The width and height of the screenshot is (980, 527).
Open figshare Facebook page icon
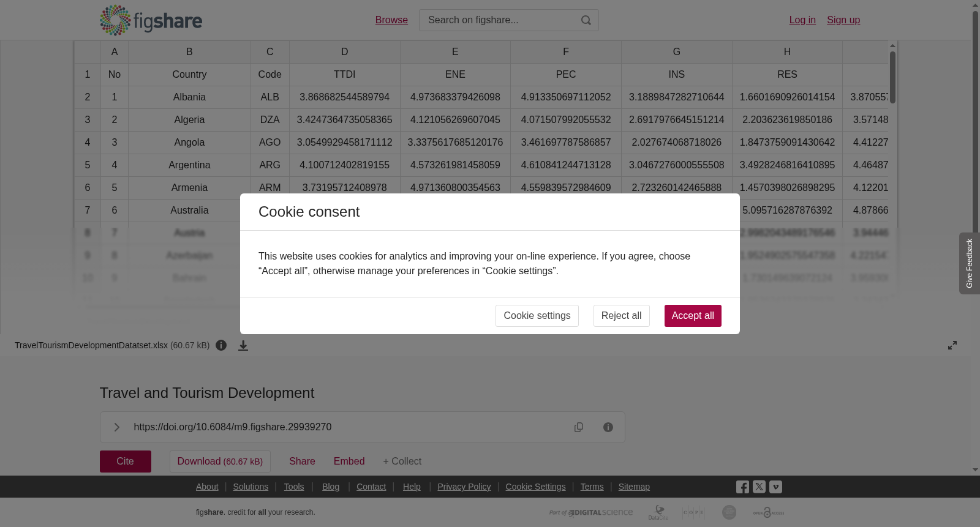pyautogui.click(x=742, y=487)
